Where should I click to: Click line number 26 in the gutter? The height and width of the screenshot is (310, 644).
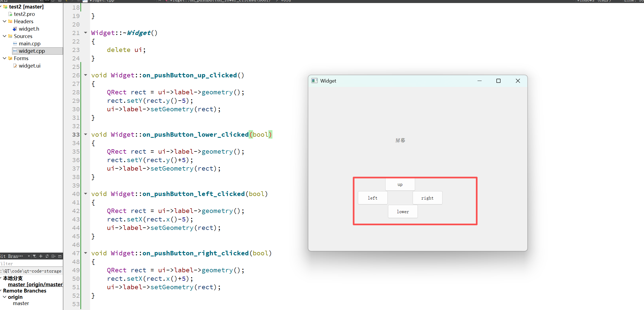pyautogui.click(x=76, y=75)
